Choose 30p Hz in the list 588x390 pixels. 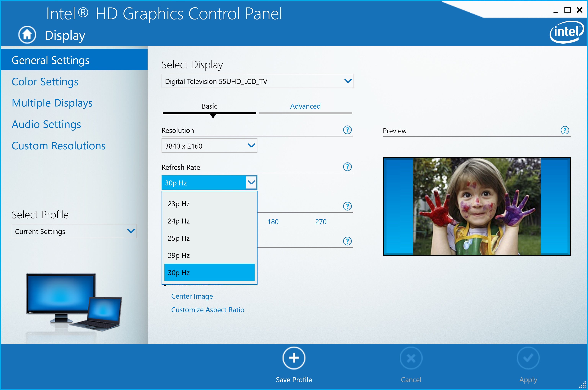coord(209,272)
